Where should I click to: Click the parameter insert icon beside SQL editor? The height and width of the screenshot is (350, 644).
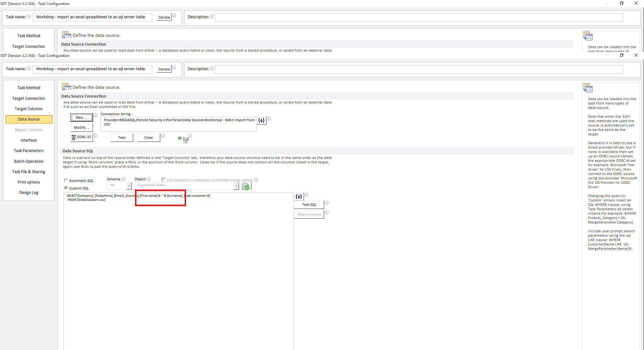(299, 196)
